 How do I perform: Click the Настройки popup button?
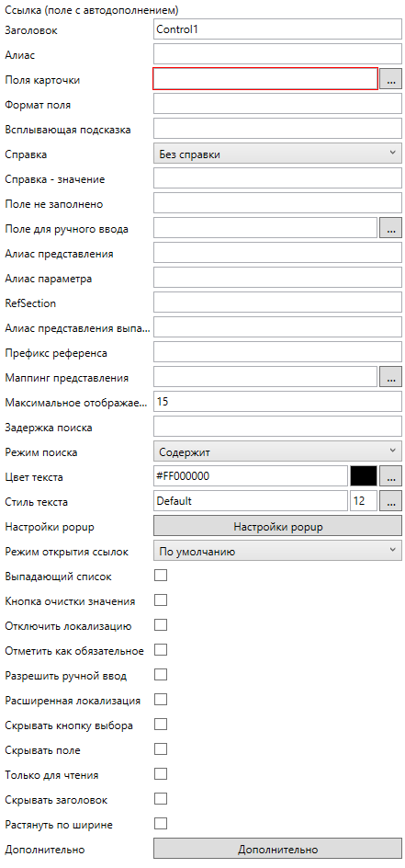[x=277, y=527]
